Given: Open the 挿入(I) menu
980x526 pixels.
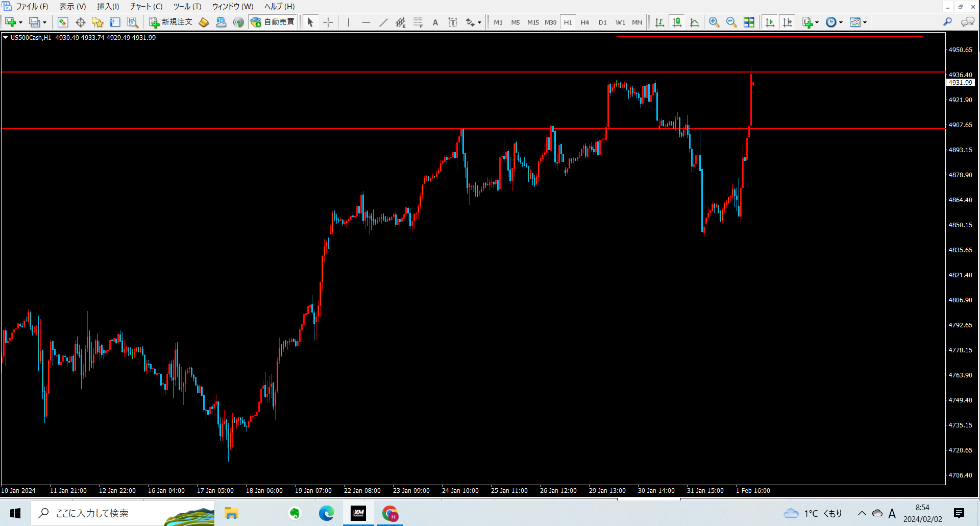Looking at the screenshot, I should pyautogui.click(x=108, y=7).
